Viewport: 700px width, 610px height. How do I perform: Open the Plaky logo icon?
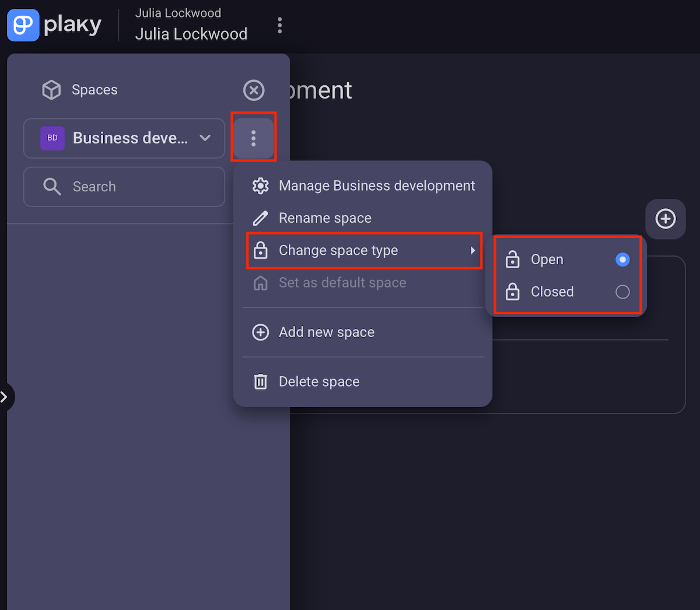pyautogui.click(x=23, y=24)
